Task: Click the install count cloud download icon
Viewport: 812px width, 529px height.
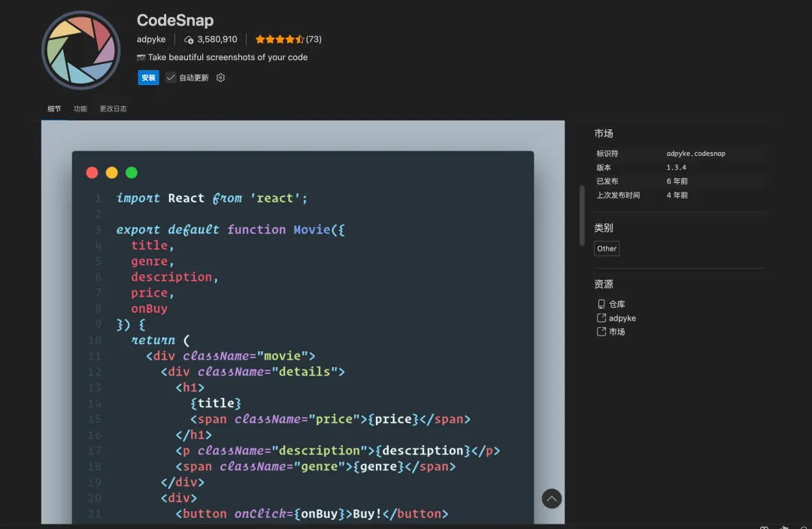Action: [x=189, y=40]
